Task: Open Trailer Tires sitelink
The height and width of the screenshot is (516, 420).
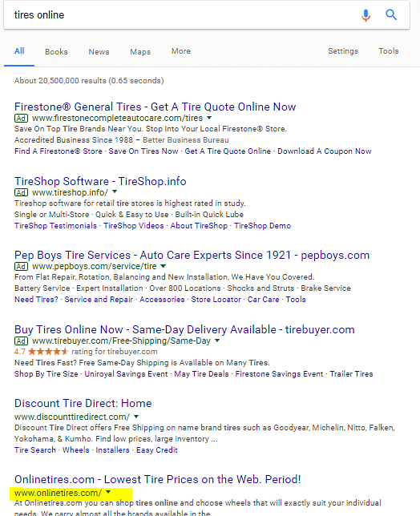Action: point(351,374)
